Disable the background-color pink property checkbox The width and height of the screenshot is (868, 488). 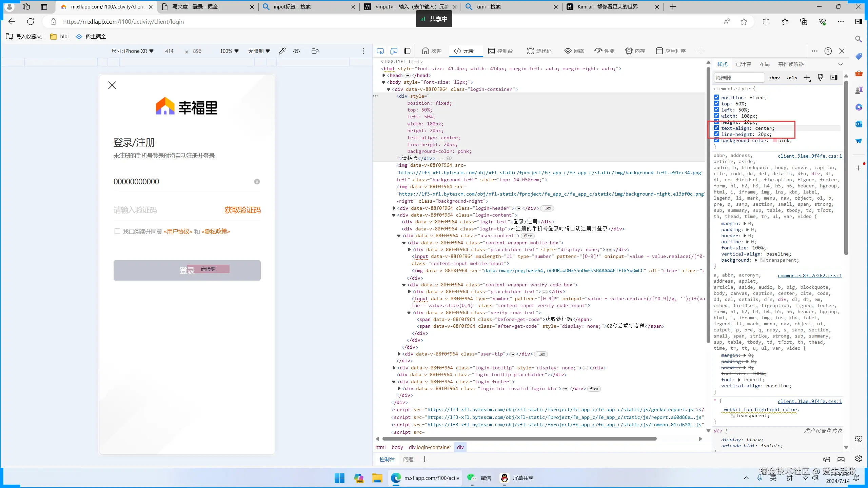716,140
